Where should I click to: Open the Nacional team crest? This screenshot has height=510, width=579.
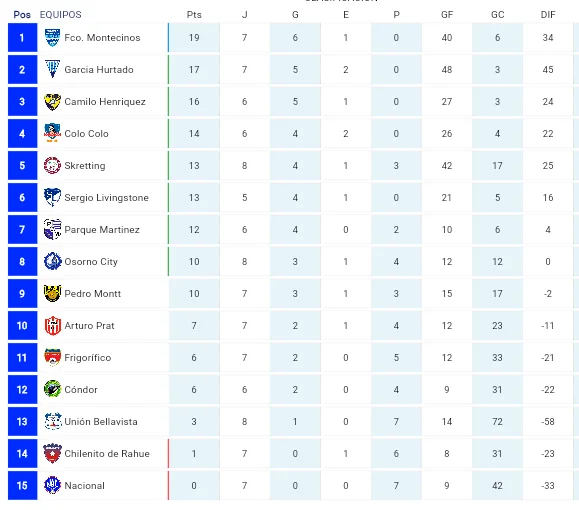[52, 485]
